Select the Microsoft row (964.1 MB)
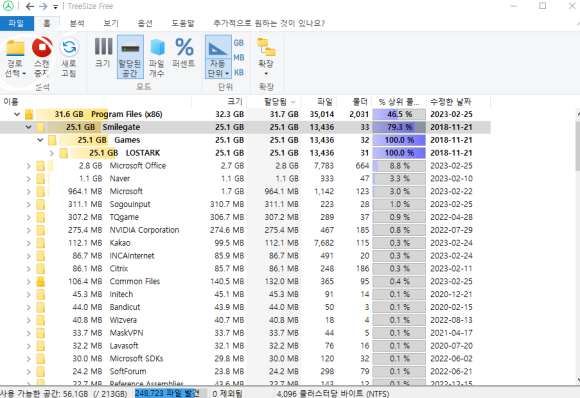Viewport: 580px width, 398px height. click(x=245, y=192)
